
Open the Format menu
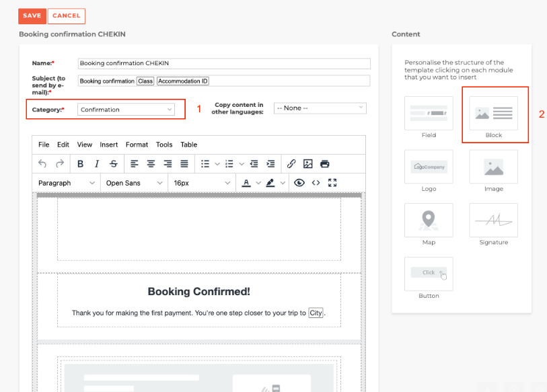pos(137,145)
